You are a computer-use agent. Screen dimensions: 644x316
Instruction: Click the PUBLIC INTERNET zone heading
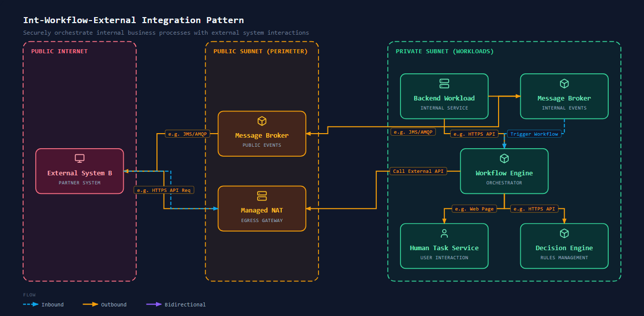click(59, 51)
